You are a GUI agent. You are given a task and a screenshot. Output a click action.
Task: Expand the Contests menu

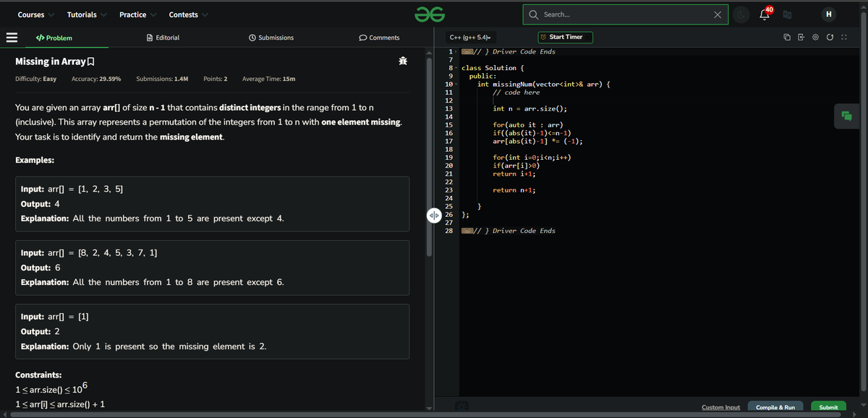click(189, 14)
